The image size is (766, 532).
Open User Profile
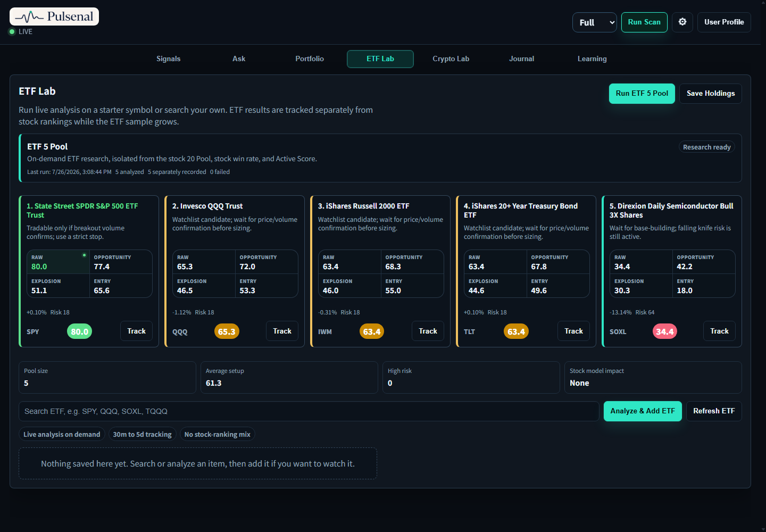[724, 22]
